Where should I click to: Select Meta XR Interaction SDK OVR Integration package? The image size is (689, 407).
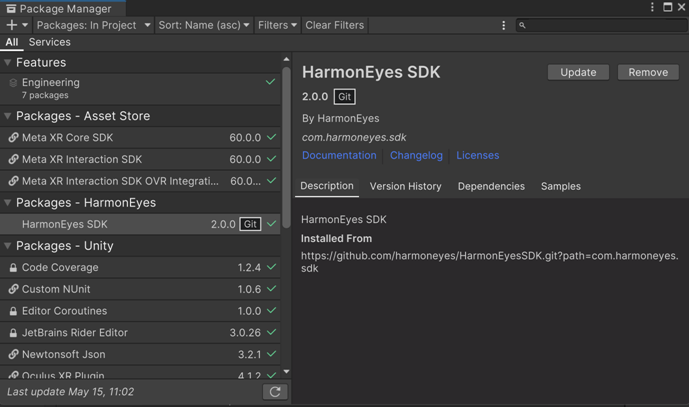(140, 181)
